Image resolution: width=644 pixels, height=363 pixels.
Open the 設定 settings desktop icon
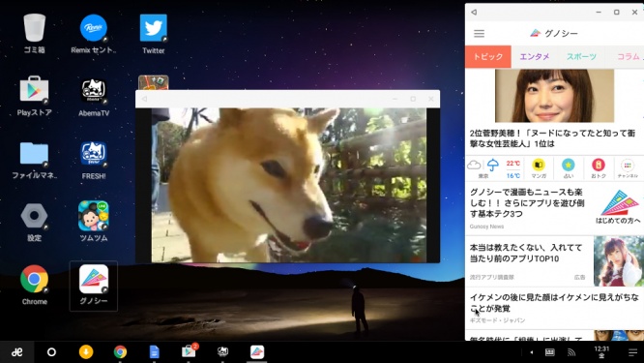point(34,216)
